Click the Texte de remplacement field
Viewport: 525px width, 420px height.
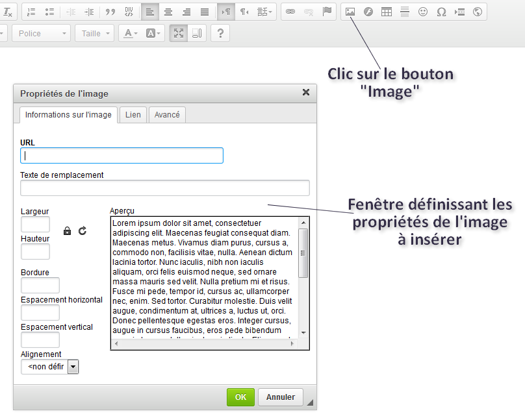(x=165, y=188)
